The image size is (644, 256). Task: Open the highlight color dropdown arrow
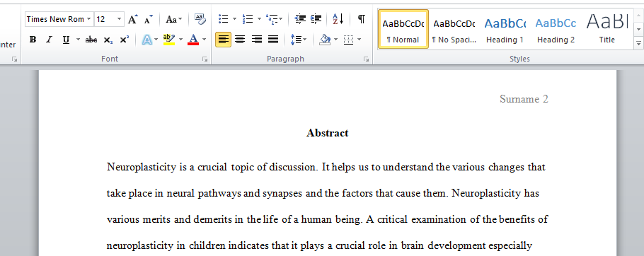[x=180, y=40]
